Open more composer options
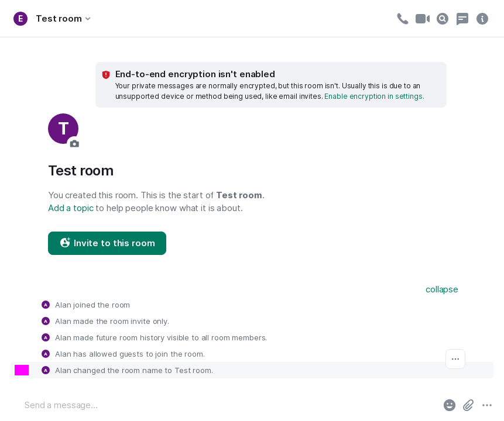 click(487, 405)
